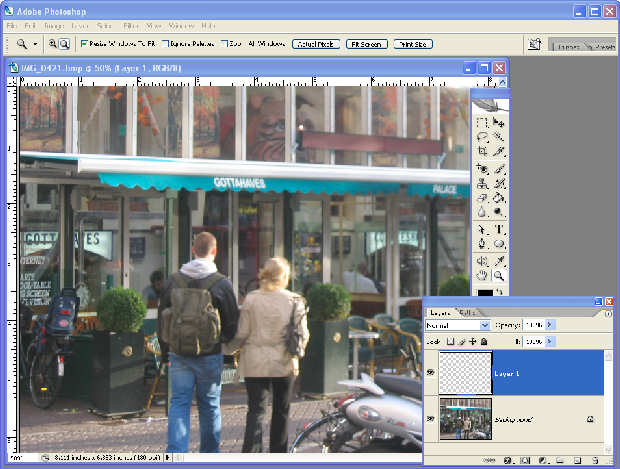620x469 pixels.
Task: Select the Shape tool
Action: point(498,244)
